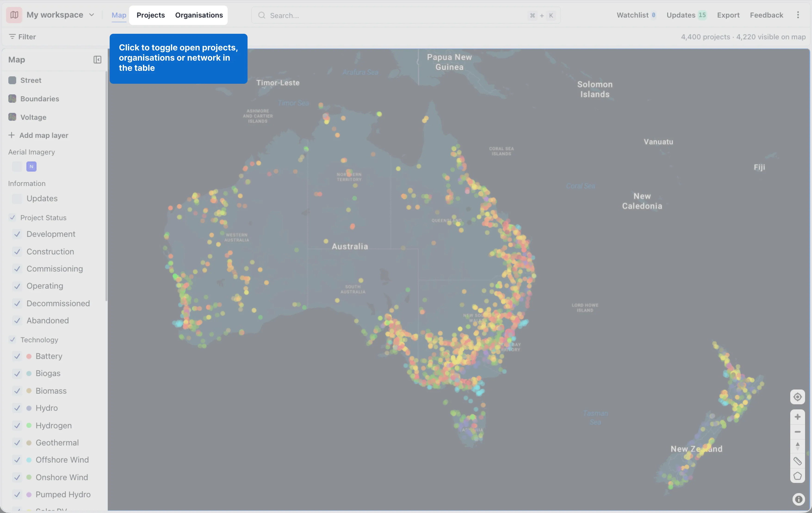Screen dimensions: 812x513
Task: Zoom in with the plus icon
Action: click(797, 417)
